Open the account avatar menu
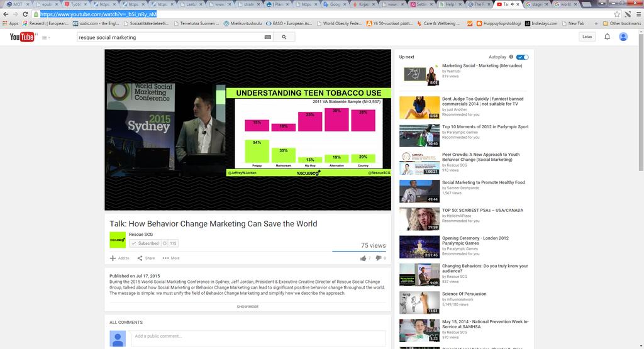Image resolution: width=644 pixels, height=349 pixels. coord(623,37)
